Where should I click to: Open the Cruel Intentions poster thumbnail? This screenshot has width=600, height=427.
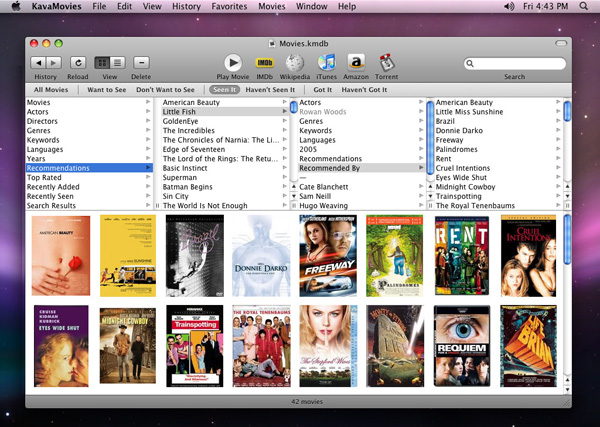tap(528, 256)
